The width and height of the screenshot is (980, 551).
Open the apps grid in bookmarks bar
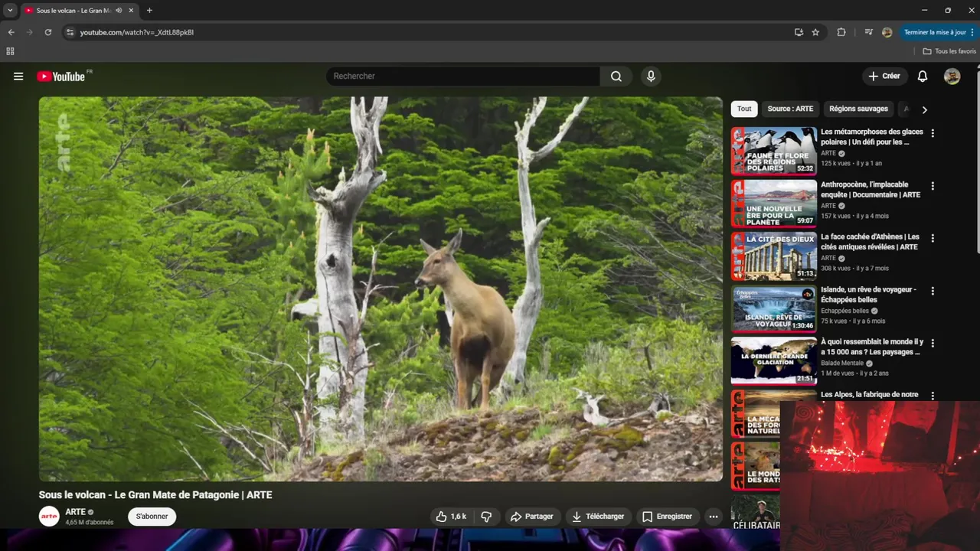10,51
